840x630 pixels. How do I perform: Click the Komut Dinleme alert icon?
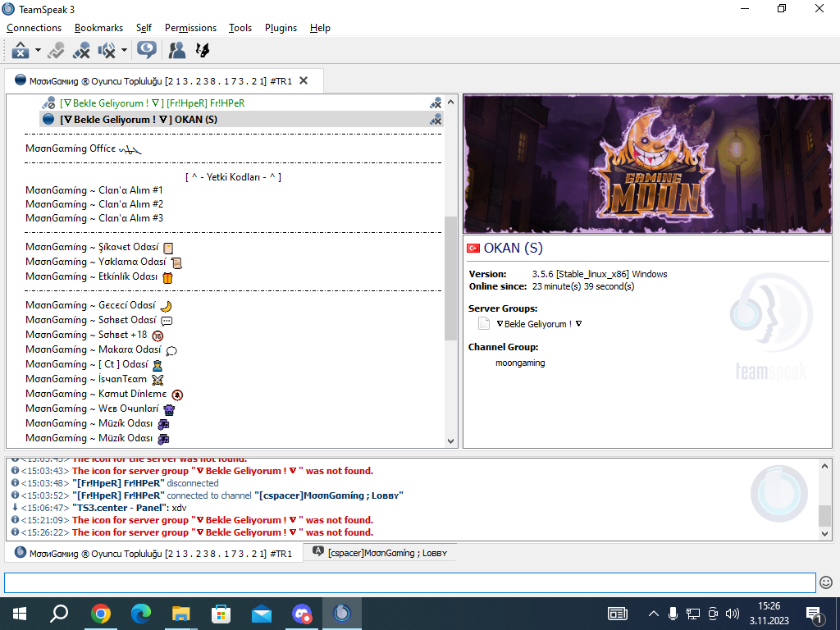(x=177, y=395)
